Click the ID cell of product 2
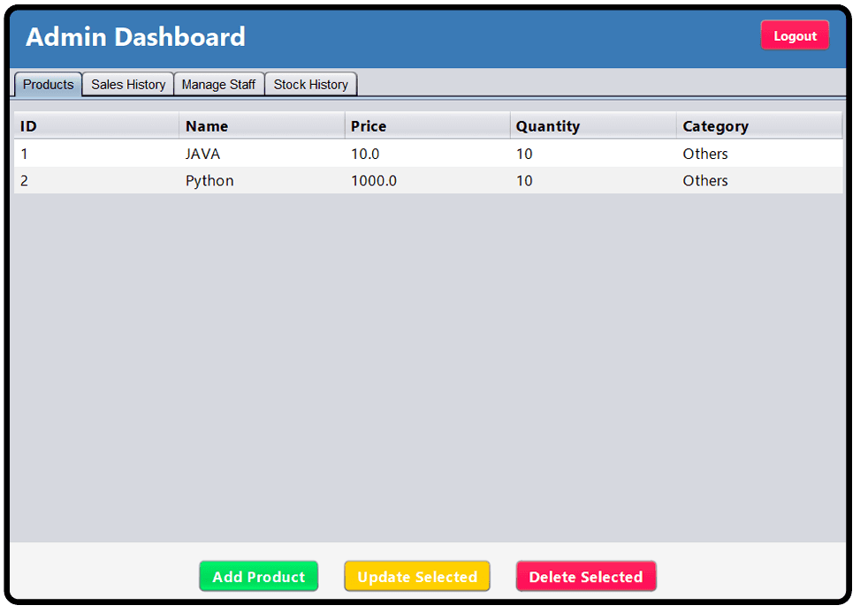868x613 pixels. point(25,181)
